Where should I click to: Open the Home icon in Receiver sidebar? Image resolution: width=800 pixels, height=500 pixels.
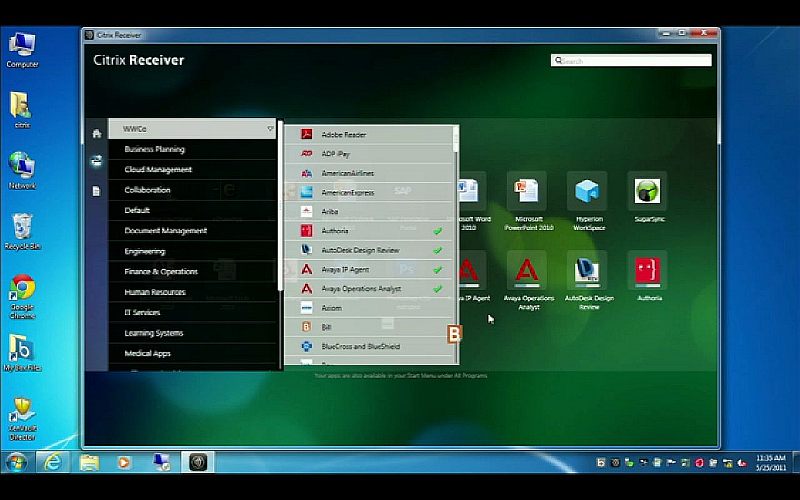pos(96,134)
